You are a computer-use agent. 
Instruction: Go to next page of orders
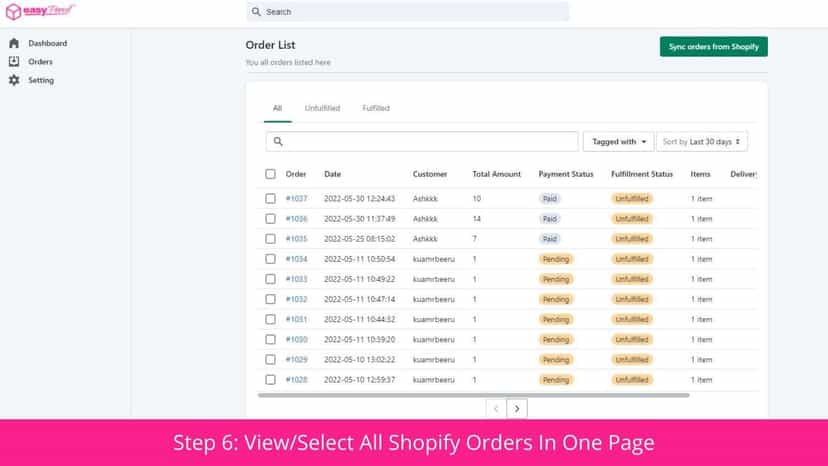coord(517,408)
